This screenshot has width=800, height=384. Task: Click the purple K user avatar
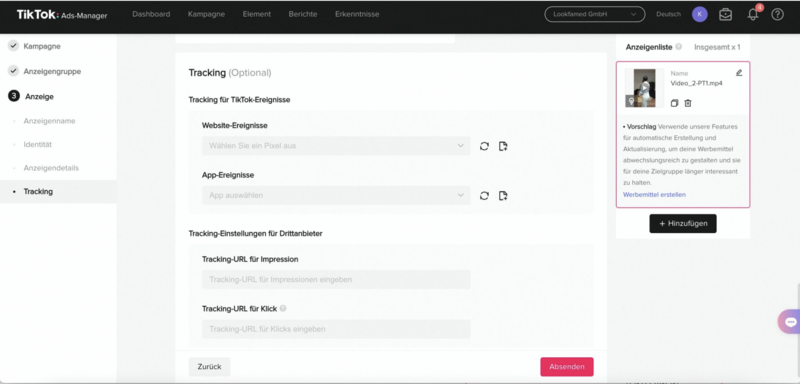tap(699, 14)
